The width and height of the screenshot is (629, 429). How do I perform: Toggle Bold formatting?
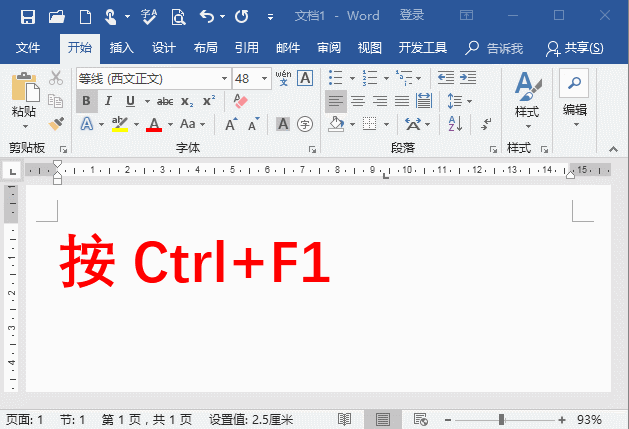click(x=86, y=101)
